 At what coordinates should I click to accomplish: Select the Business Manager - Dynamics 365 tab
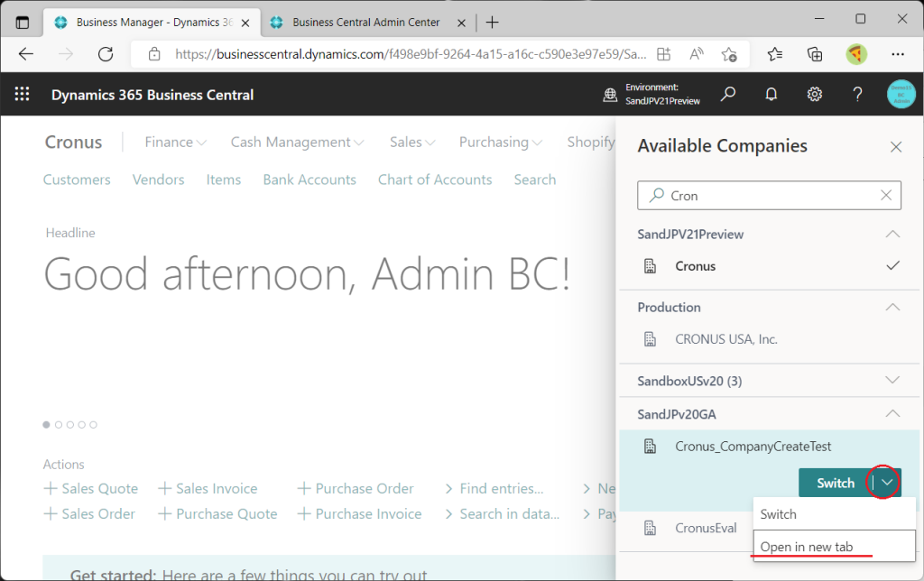[152, 23]
